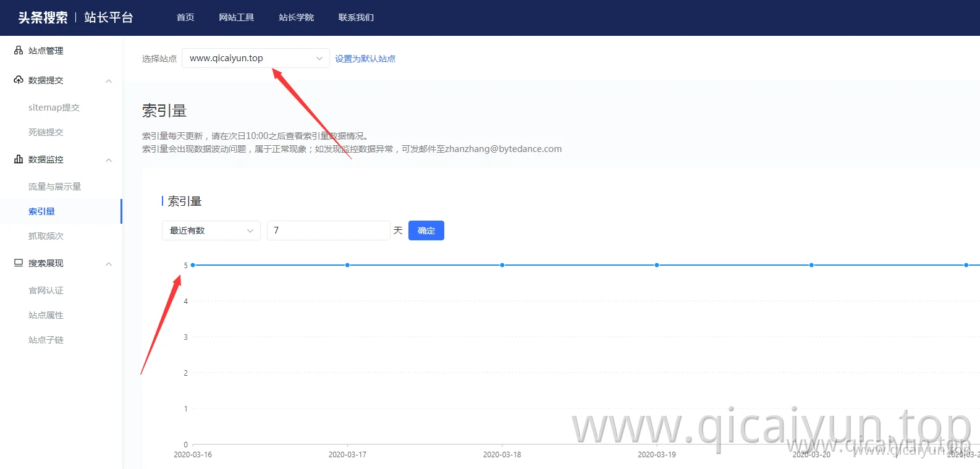Open 站点子链 in sidebar
Screen dimensions: 980x469
tap(46, 340)
